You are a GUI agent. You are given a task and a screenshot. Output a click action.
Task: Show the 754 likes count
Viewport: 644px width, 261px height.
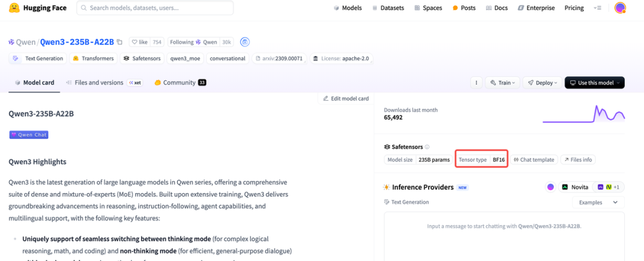coord(157,42)
